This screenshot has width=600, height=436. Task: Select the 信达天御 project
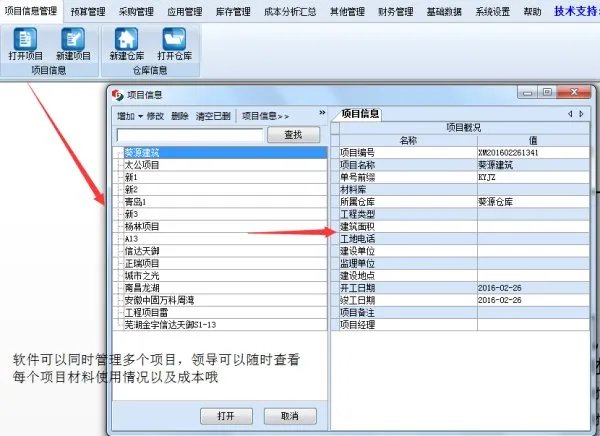225,251
